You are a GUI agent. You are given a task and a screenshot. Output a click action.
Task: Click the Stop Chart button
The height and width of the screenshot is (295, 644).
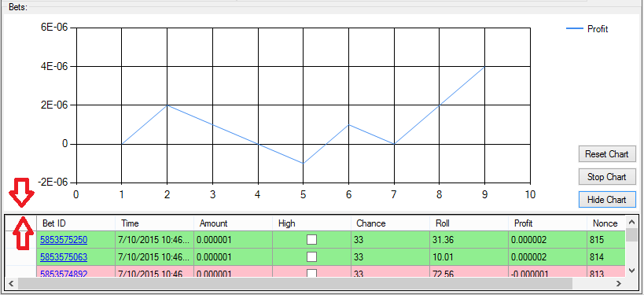[607, 177]
